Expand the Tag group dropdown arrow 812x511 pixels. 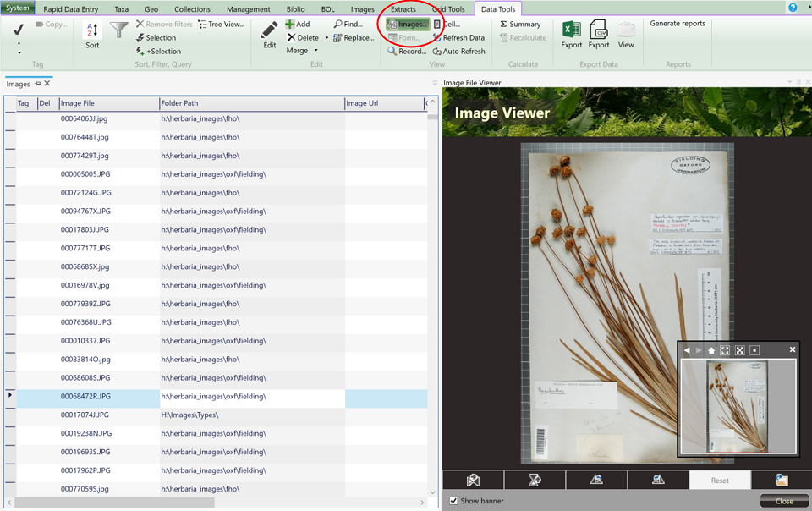pyautogui.click(x=19, y=52)
